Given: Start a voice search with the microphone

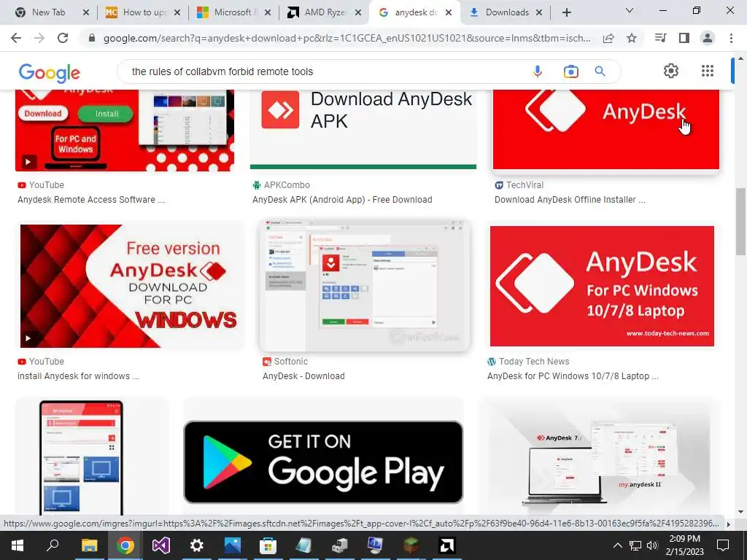Looking at the screenshot, I should [x=538, y=71].
